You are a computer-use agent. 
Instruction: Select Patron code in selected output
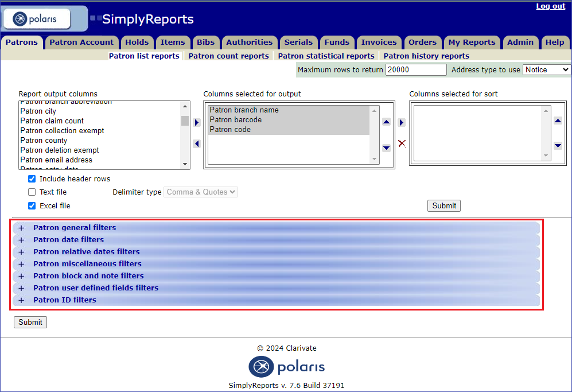tap(289, 130)
